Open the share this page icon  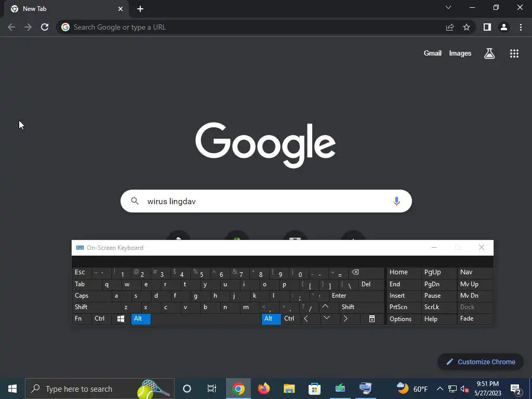pos(450,27)
